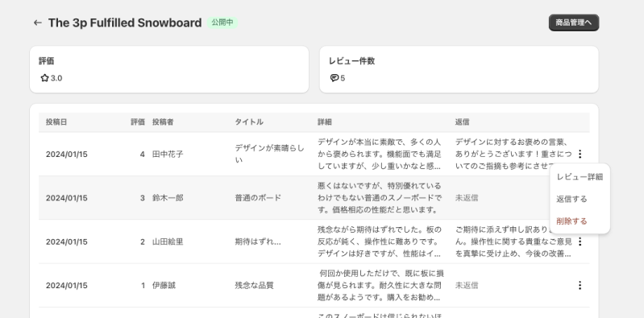The height and width of the screenshot is (318, 644).
Task: Click the 公開中 status badge
Action: pyautogui.click(x=222, y=23)
